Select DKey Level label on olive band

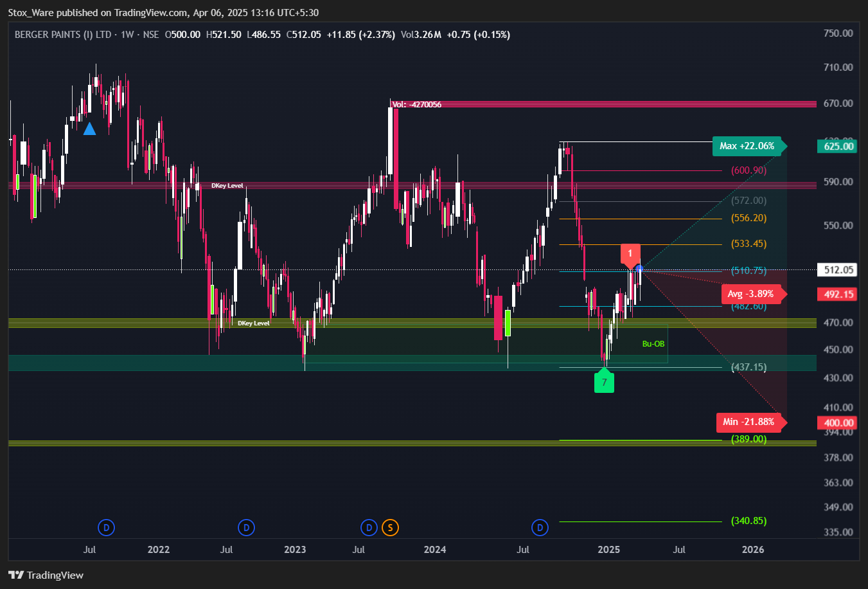click(254, 323)
